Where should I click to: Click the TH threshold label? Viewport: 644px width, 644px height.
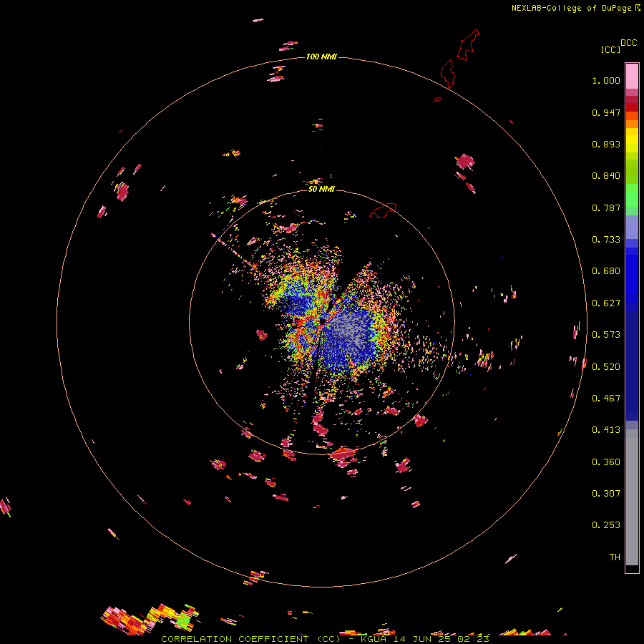point(615,557)
